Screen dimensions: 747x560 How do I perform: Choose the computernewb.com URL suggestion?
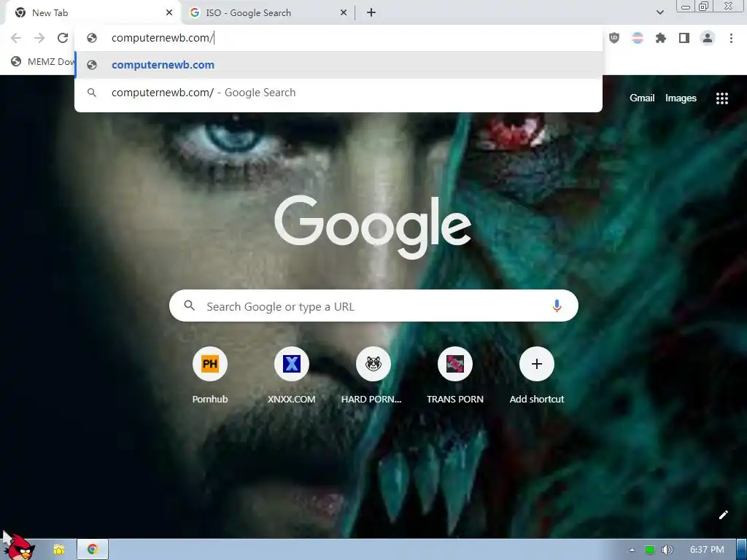click(338, 65)
